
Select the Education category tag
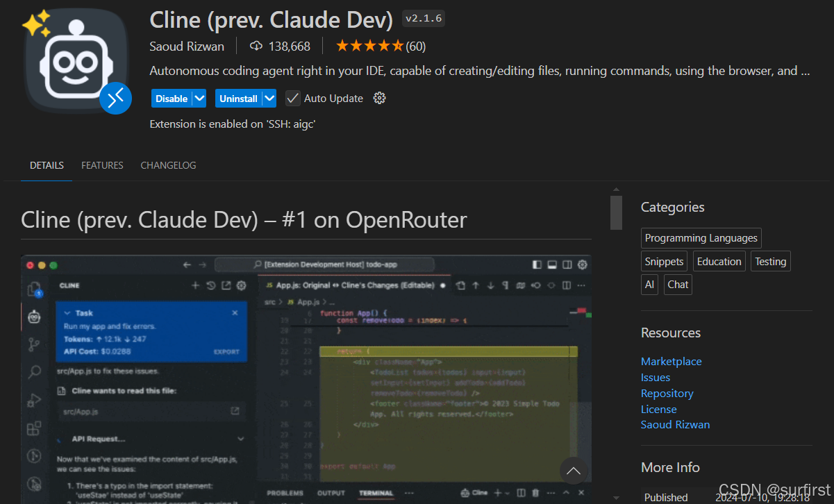click(719, 261)
